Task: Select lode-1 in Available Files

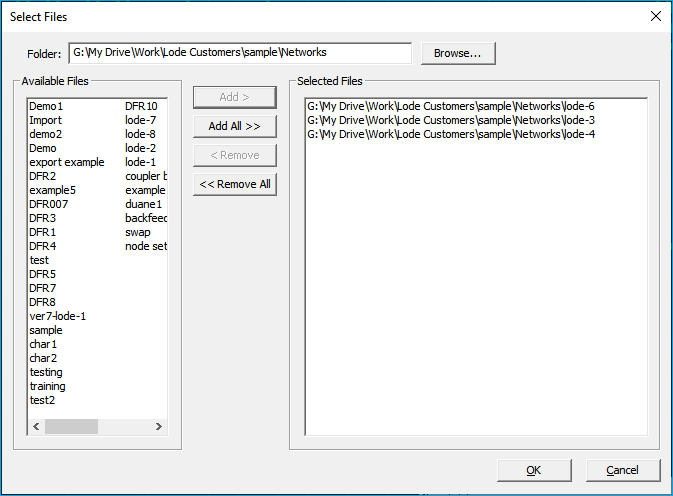Action: 140,162
